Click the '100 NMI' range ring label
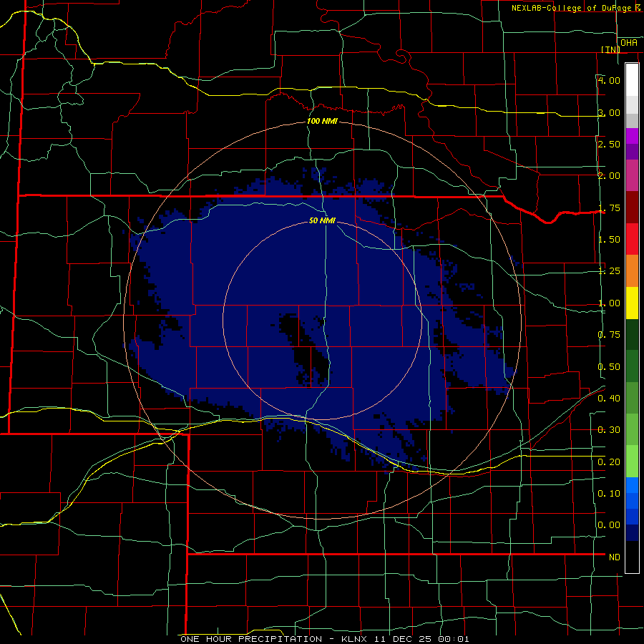The height and width of the screenshot is (644, 644). [323, 121]
